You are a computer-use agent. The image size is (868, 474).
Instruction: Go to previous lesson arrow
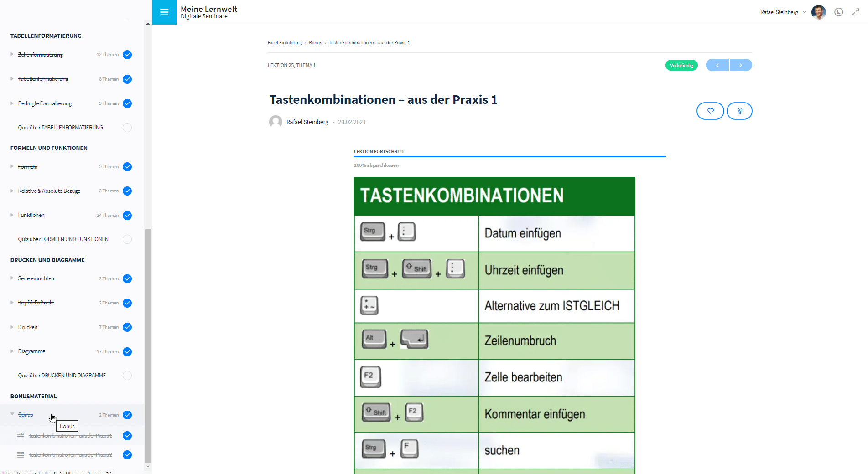click(x=717, y=65)
